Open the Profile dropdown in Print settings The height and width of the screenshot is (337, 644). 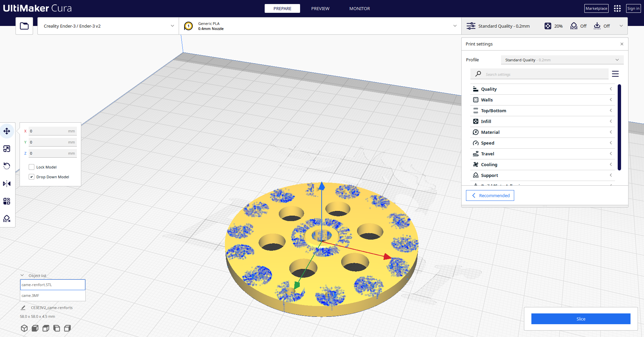click(562, 60)
